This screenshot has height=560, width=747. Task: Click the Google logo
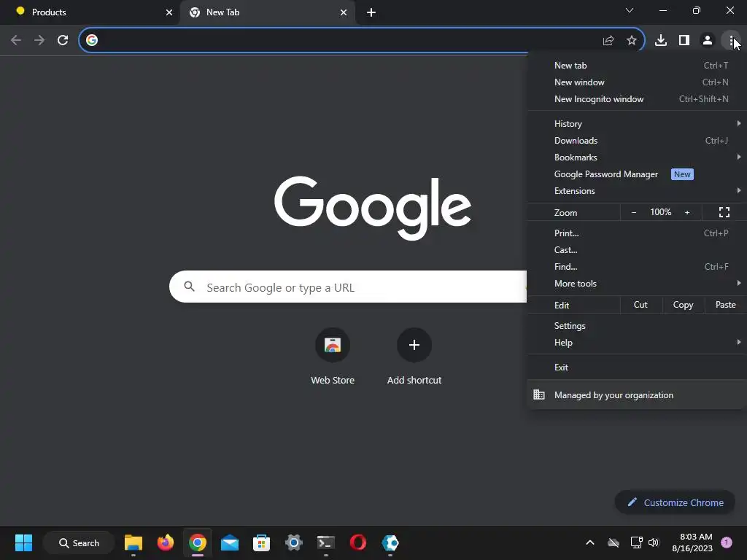[x=373, y=208]
